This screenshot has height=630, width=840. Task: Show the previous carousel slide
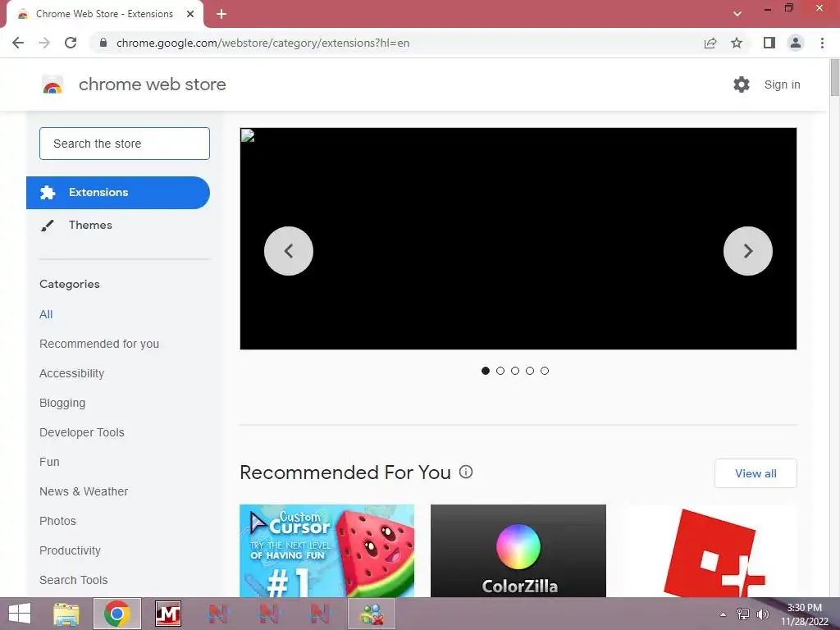[x=289, y=251]
